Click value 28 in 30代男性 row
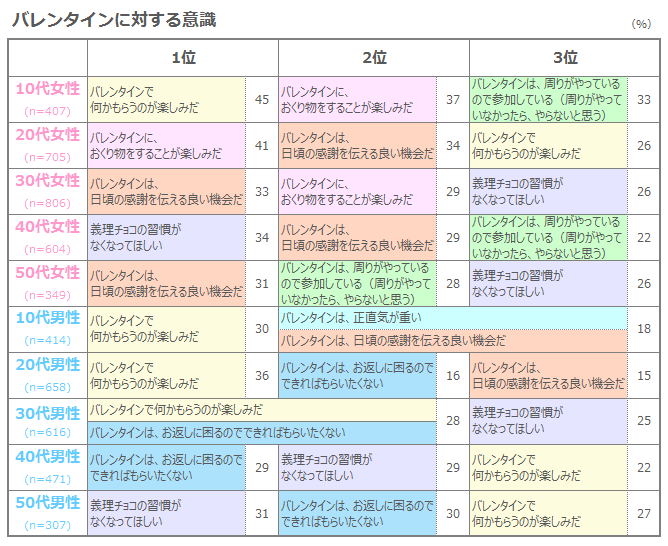This screenshot has width=668, height=546. click(453, 421)
